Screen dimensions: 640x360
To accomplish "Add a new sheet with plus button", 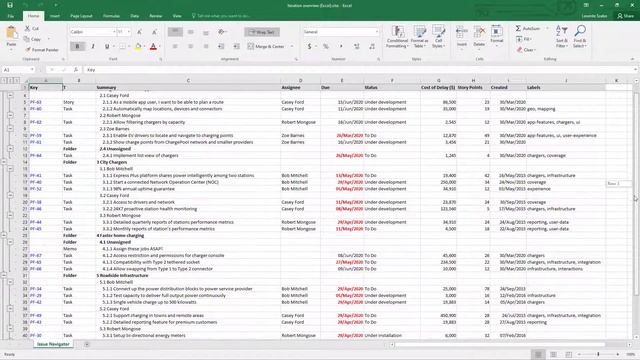I will (87, 344).
